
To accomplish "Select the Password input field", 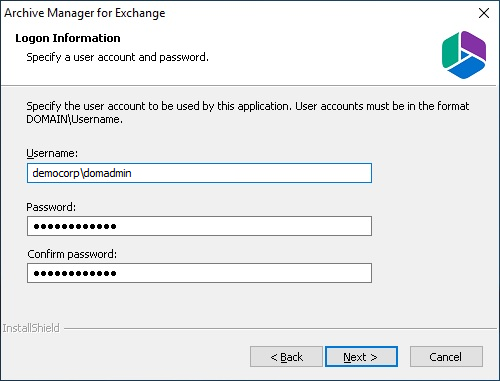I will pyautogui.click(x=199, y=226).
